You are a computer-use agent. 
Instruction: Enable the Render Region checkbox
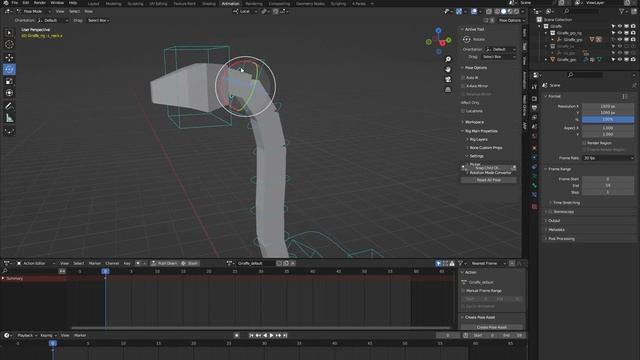click(x=584, y=143)
